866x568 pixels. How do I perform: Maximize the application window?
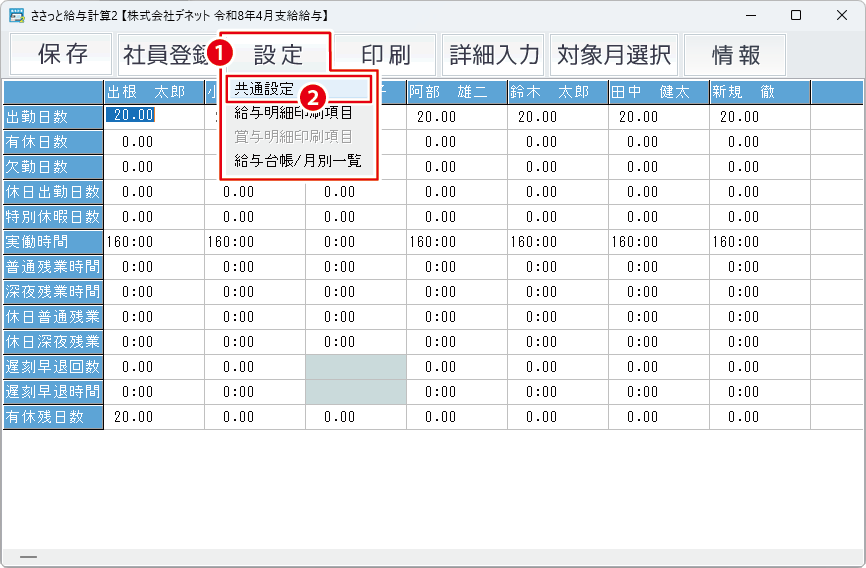(x=795, y=15)
